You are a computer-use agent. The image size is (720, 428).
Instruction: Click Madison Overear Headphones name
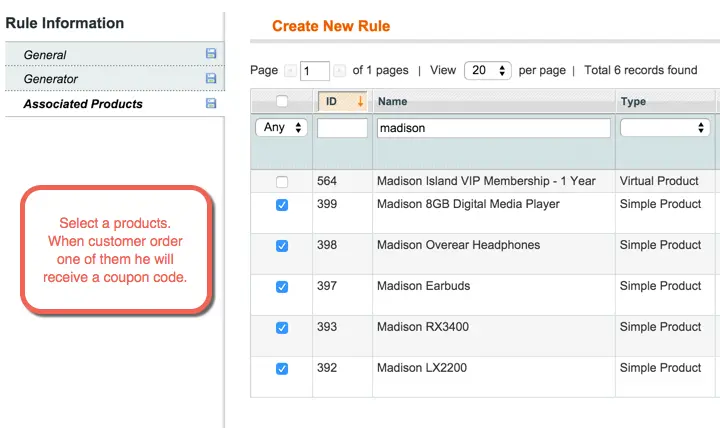458,245
